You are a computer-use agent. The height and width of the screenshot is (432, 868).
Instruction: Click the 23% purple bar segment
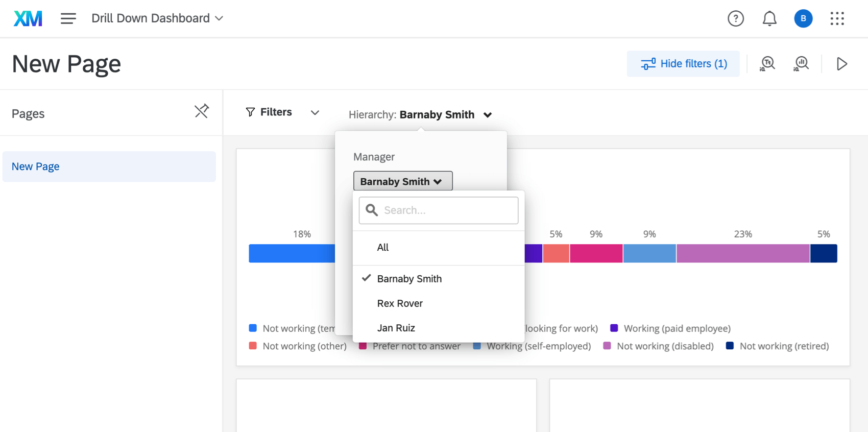pos(743,253)
